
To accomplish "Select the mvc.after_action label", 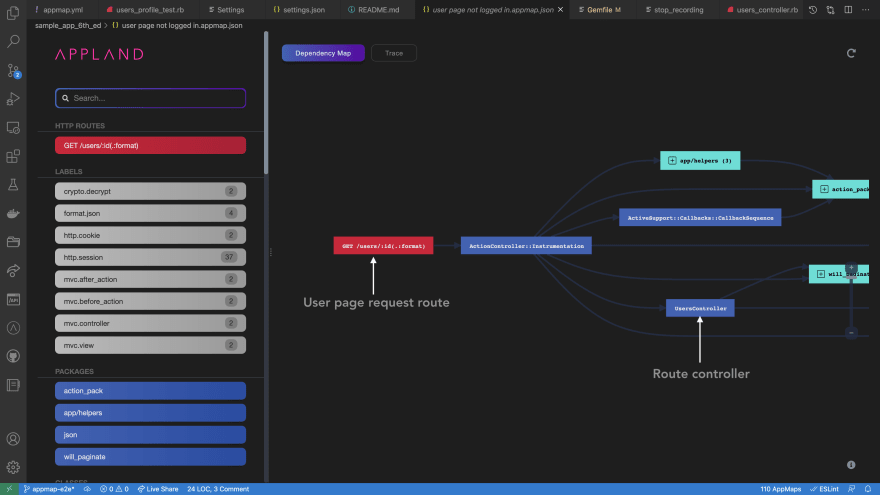I will 150,279.
